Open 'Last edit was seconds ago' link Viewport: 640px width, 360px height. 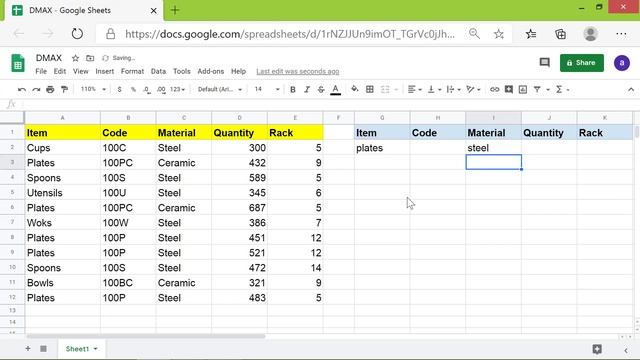click(x=298, y=71)
